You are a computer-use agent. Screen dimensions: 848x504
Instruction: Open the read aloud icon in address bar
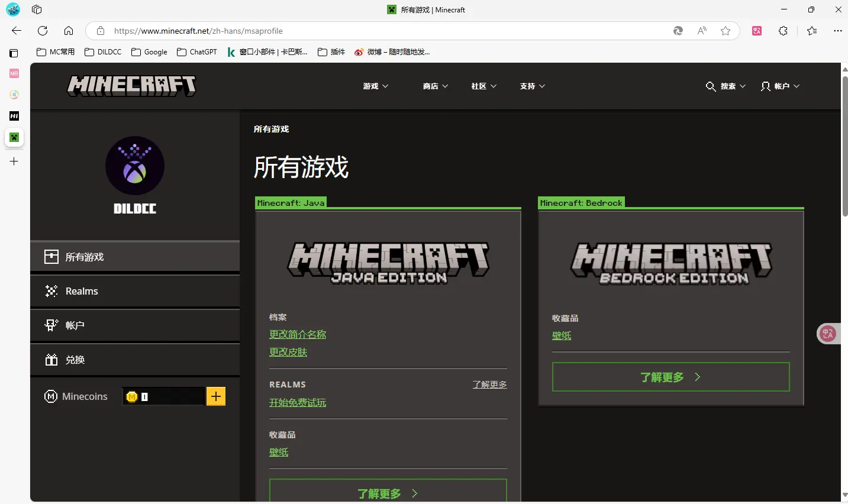tap(702, 31)
